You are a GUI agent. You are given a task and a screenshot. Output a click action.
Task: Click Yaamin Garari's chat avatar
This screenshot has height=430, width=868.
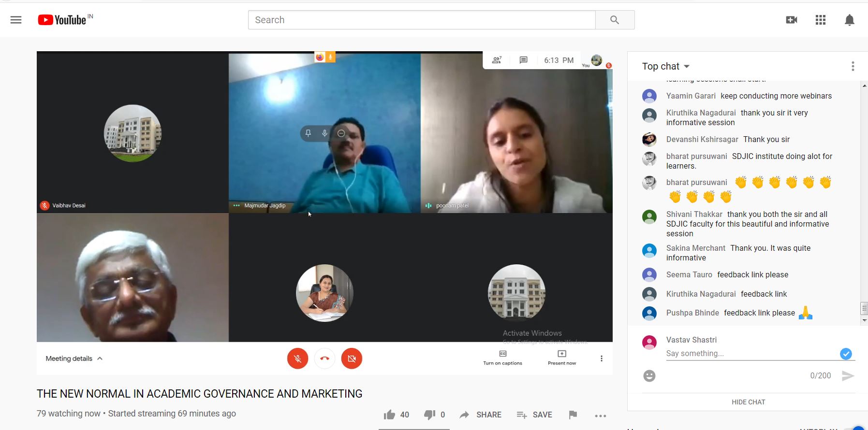[649, 96]
